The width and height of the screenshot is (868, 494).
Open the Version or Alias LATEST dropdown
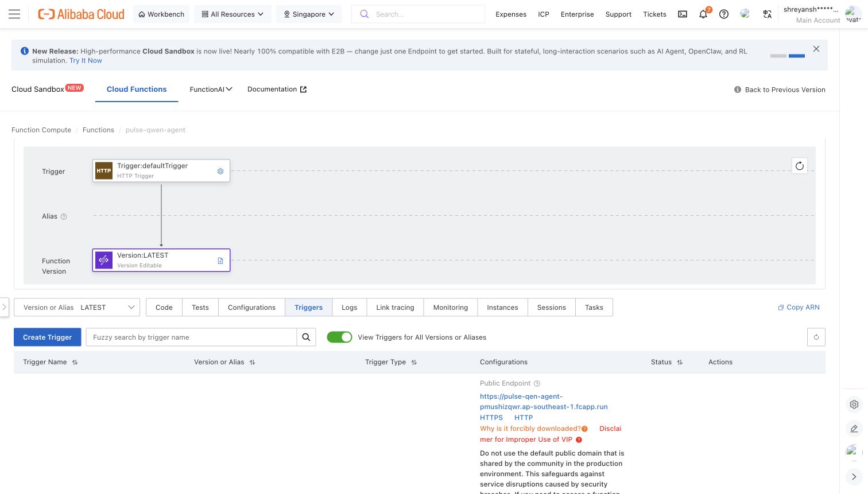(x=77, y=308)
